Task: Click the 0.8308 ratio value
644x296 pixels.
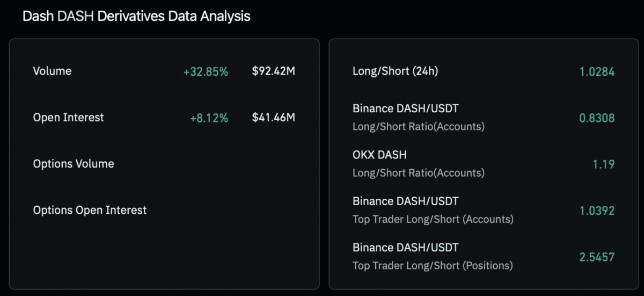Action: (x=597, y=118)
